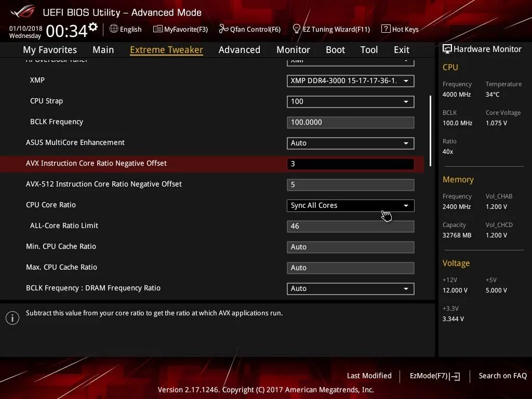
Task: Open the Tool tab
Action: pos(369,50)
